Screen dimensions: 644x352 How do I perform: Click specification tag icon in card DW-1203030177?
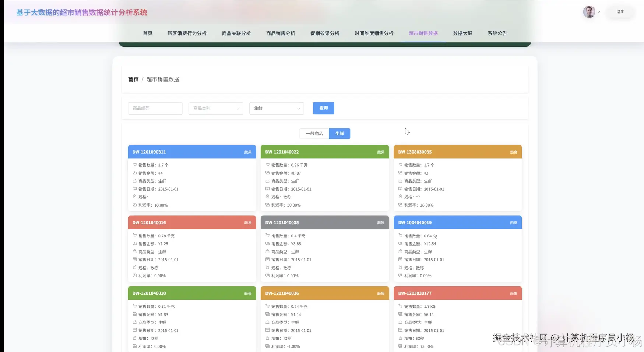pyautogui.click(x=401, y=338)
